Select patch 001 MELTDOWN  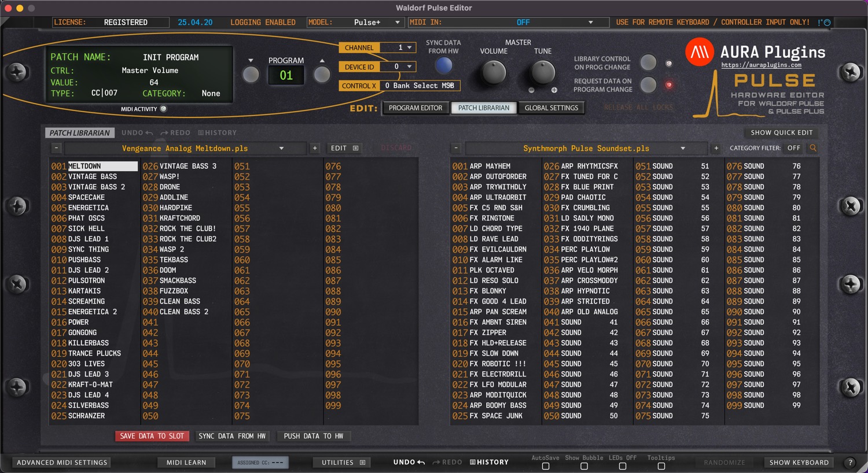tap(94, 166)
